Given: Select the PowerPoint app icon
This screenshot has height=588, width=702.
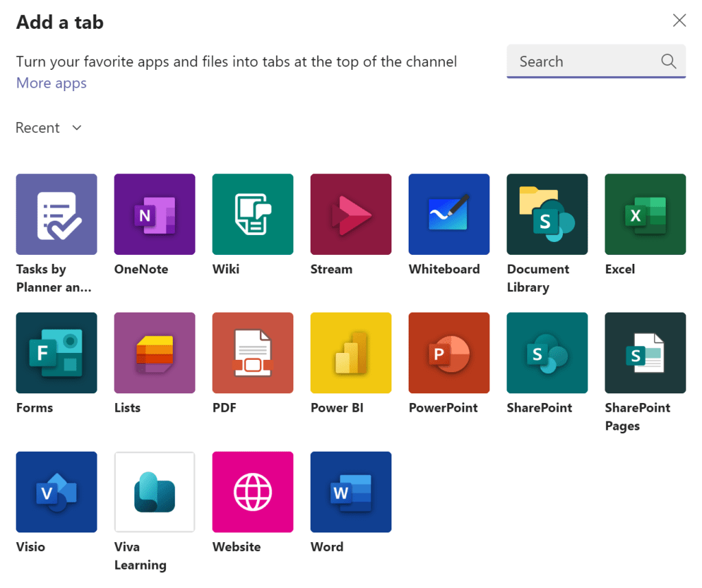Looking at the screenshot, I should tap(448, 353).
